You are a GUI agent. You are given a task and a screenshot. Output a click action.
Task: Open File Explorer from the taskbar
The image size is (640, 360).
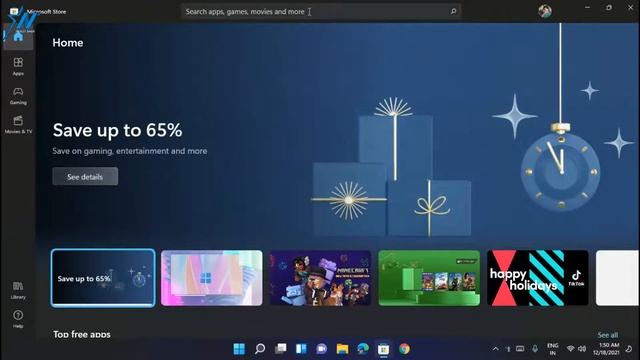342,349
